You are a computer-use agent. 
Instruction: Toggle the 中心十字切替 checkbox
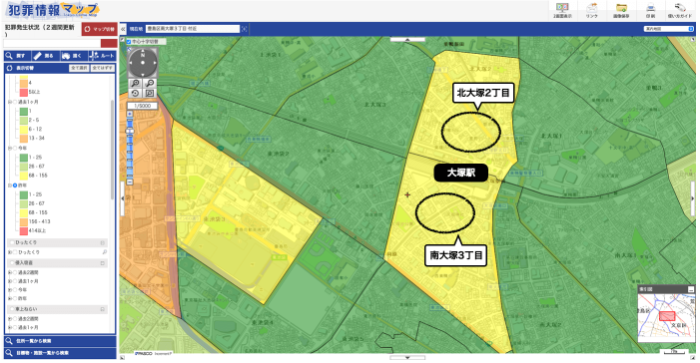pos(129,42)
